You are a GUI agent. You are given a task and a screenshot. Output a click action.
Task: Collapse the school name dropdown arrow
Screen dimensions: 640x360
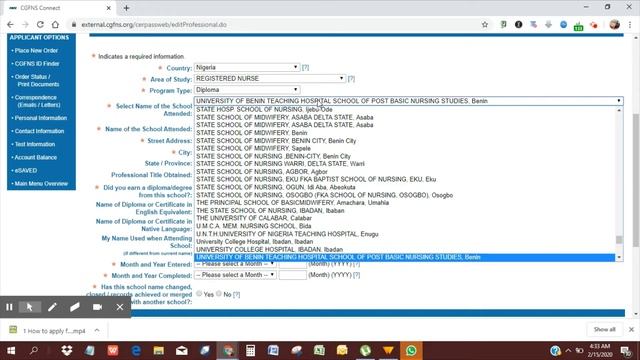pyautogui.click(x=619, y=101)
